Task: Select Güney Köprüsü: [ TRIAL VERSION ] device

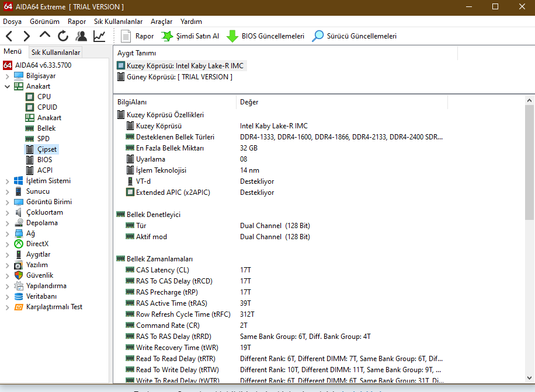Action: click(x=179, y=76)
